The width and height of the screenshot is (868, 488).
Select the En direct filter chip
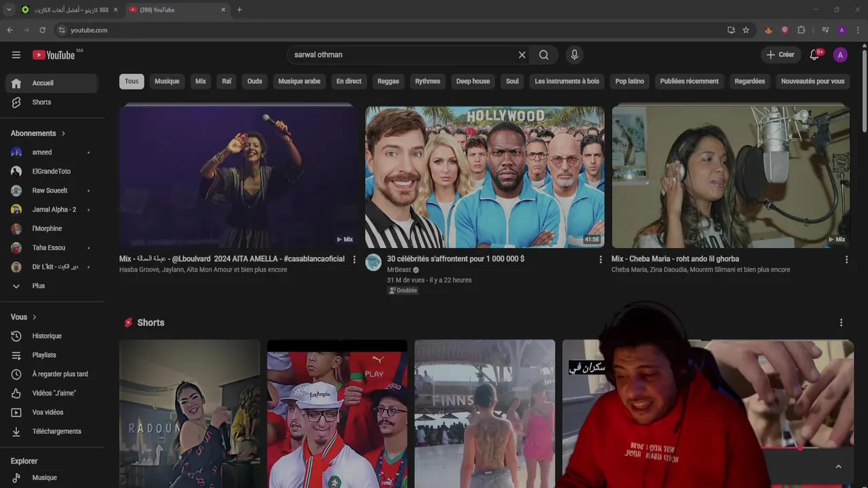(x=349, y=81)
